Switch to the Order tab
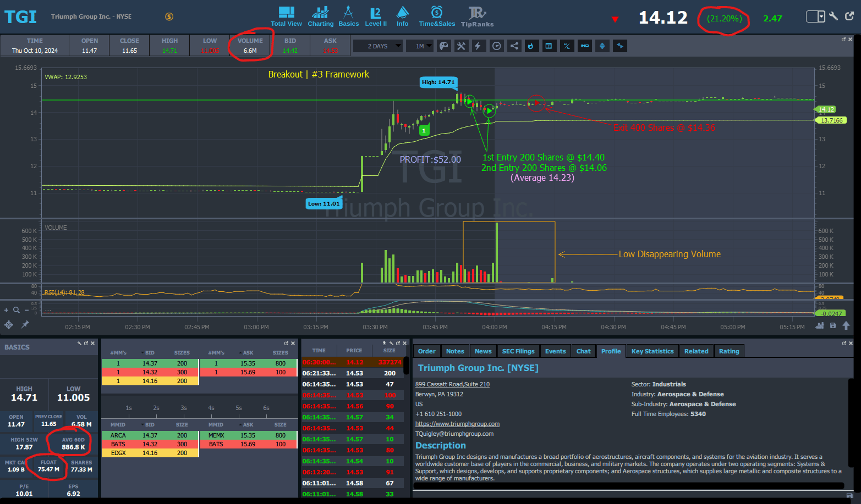 427,351
